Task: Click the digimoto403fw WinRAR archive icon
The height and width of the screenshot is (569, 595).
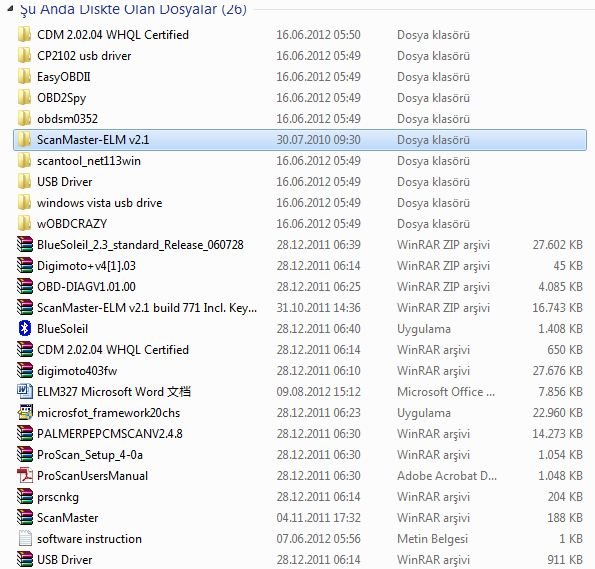Action: coord(25,370)
